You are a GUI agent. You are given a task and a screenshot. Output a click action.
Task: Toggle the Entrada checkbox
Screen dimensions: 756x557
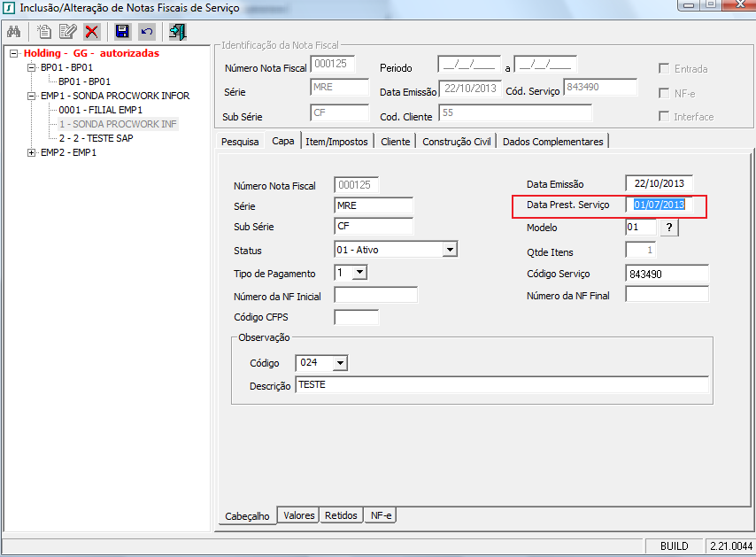[x=664, y=69]
